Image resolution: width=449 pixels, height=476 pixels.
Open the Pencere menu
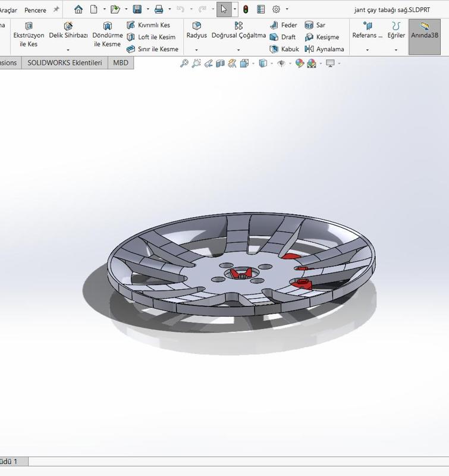tap(35, 10)
